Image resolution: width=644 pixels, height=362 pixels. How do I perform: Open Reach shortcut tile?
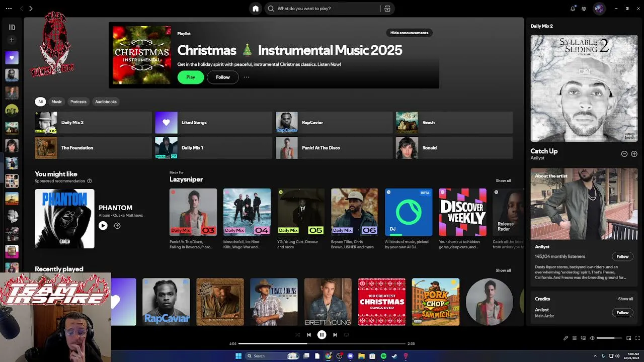click(454, 123)
